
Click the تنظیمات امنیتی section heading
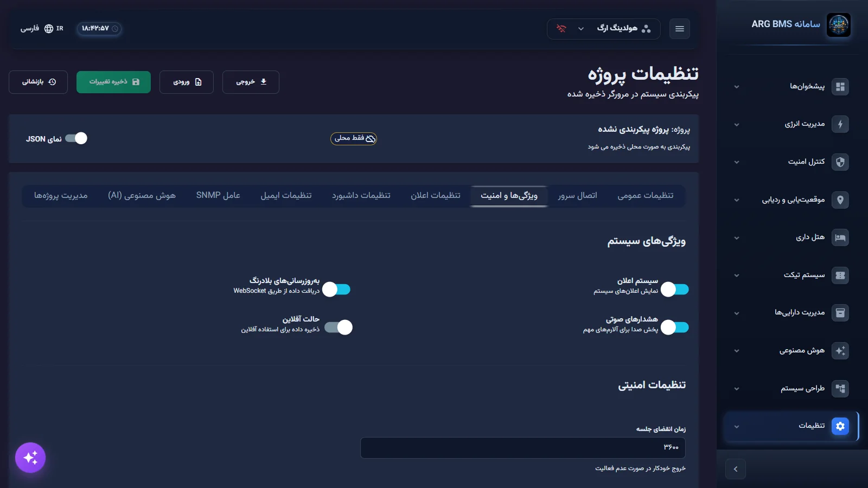[x=652, y=385]
